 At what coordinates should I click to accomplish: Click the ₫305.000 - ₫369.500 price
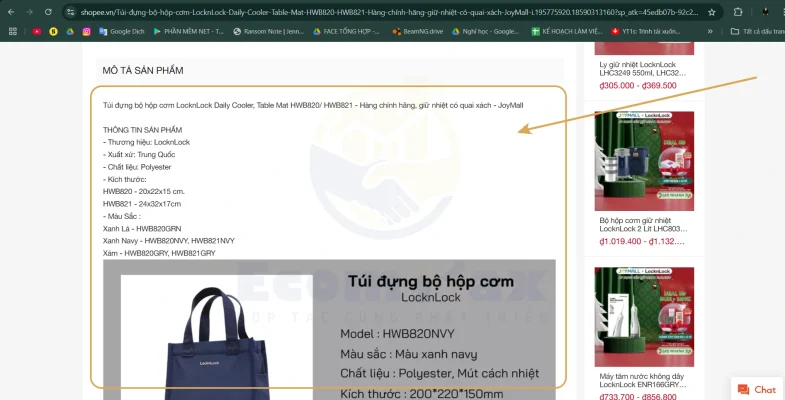click(x=638, y=86)
